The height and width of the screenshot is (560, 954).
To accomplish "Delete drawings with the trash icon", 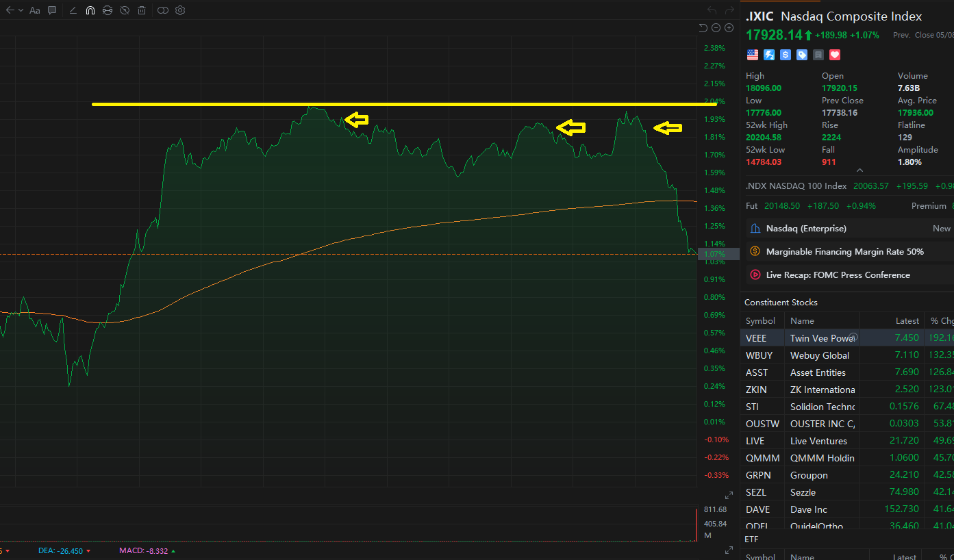I will 142,10.
